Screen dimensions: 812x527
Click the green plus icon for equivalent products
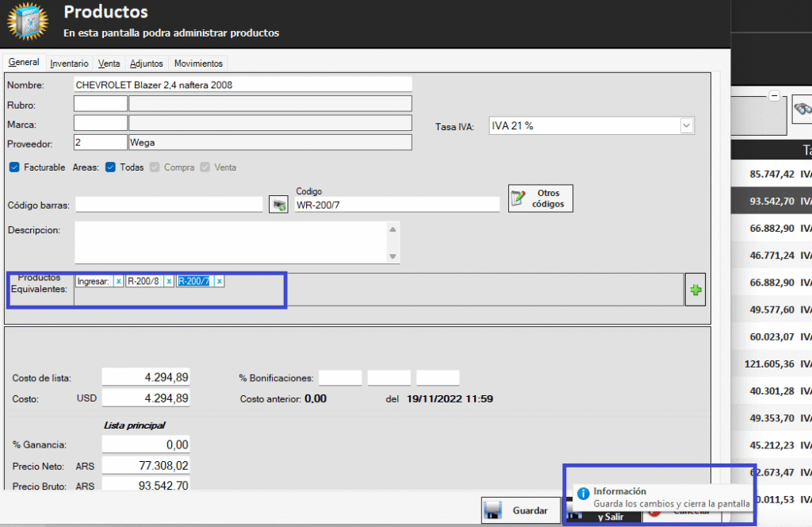[x=695, y=290]
